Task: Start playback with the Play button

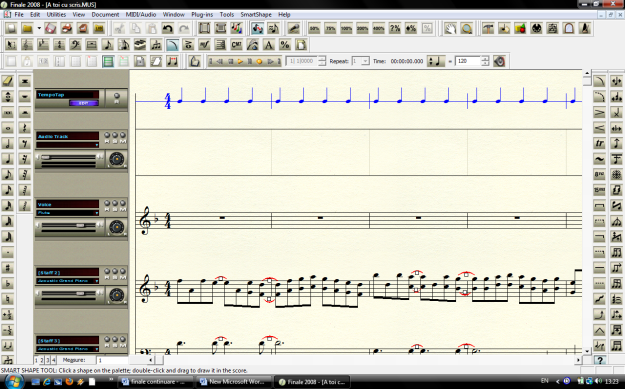Action: coord(240,61)
